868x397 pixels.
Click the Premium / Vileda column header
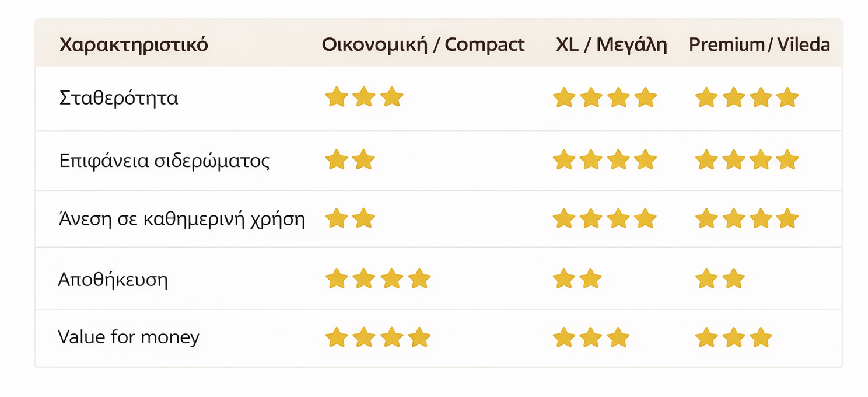tap(759, 45)
